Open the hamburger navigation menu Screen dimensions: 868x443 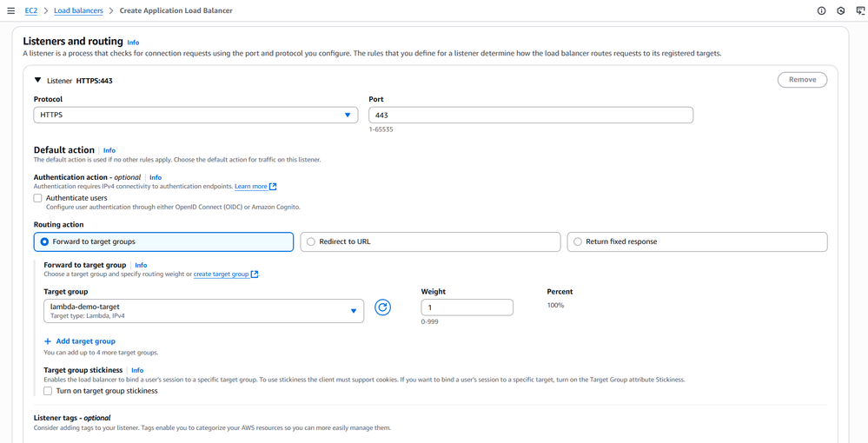point(11,10)
